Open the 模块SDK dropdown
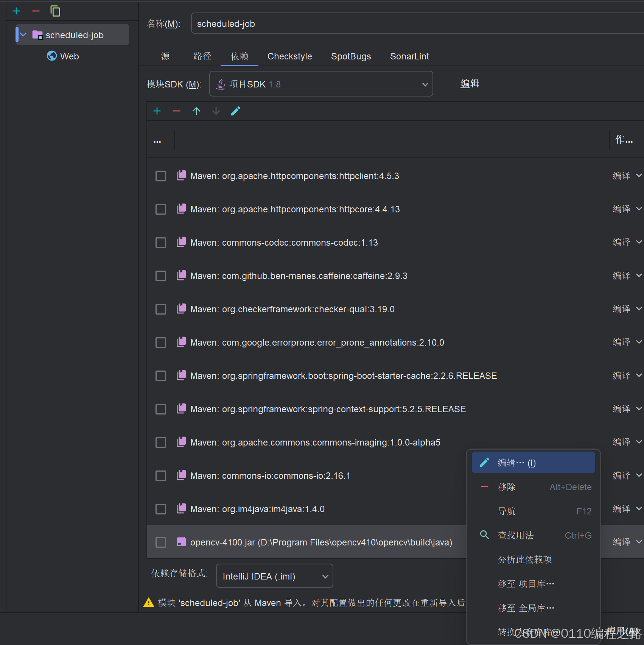The height and width of the screenshot is (645, 644). pyautogui.click(x=425, y=84)
